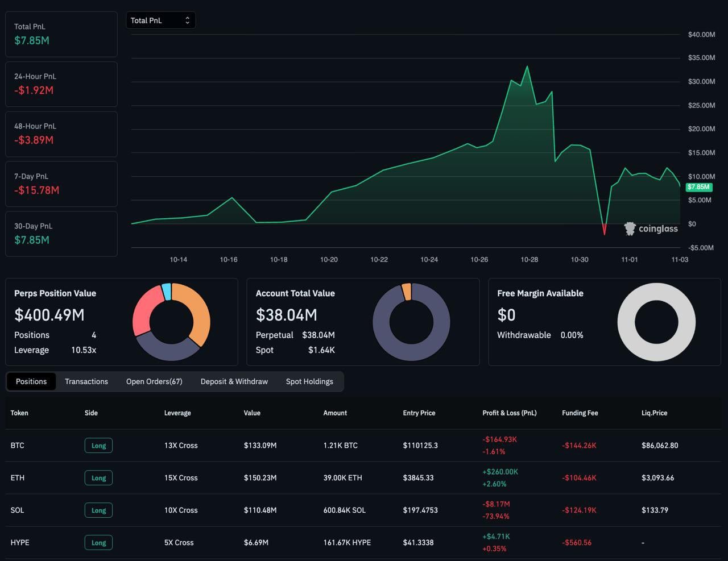728x561 pixels.
Task: Click the 7-Day PnL card showing -$15.78M
Action: [61, 184]
